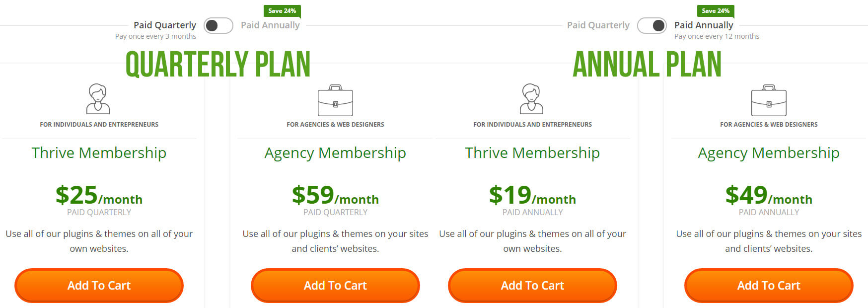This screenshot has height=308, width=868.
Task: Click the right Save 24% badge
Action: [716, 11]
